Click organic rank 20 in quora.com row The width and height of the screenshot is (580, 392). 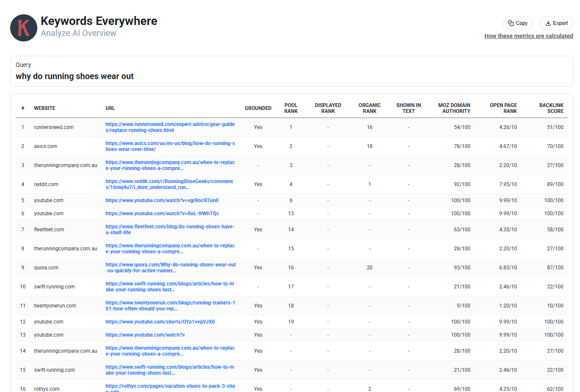[370, 268]
